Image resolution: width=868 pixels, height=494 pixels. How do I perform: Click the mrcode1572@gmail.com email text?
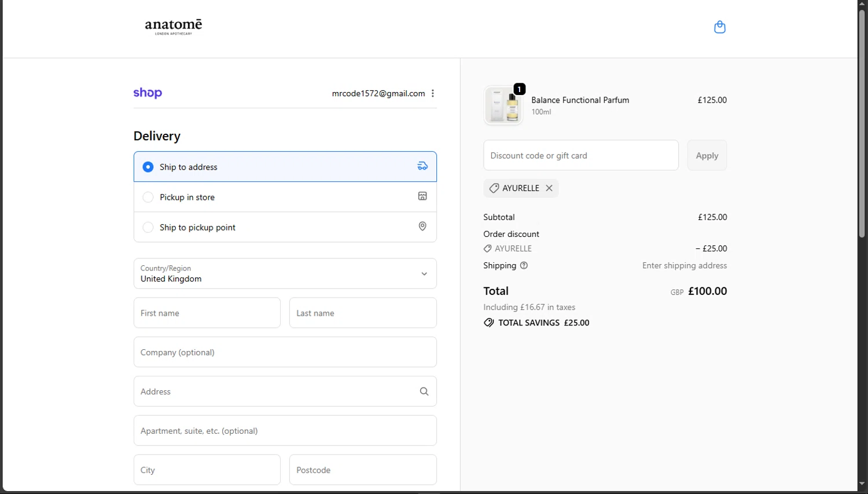coord(378,93)
